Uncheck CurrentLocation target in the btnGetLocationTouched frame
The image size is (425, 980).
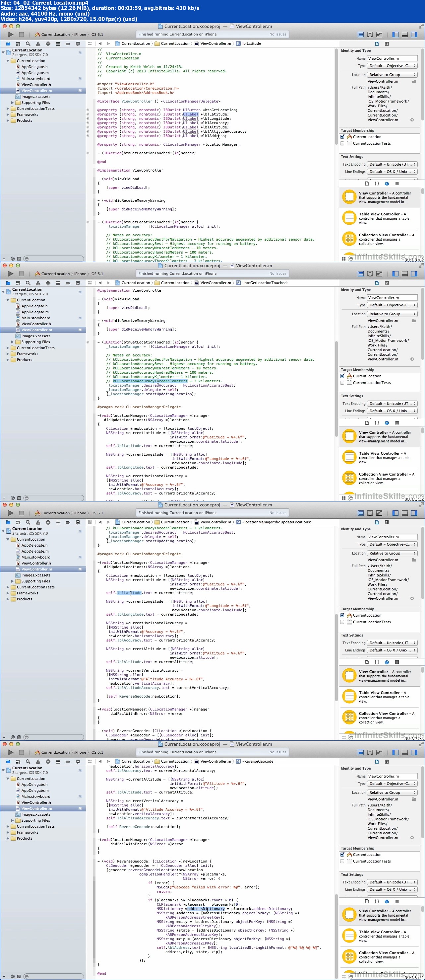click(342, 376)
